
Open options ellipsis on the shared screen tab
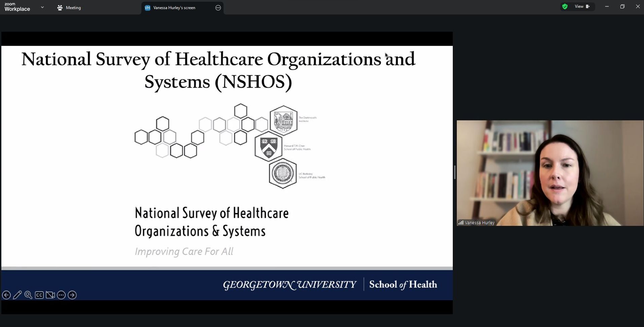218,8
